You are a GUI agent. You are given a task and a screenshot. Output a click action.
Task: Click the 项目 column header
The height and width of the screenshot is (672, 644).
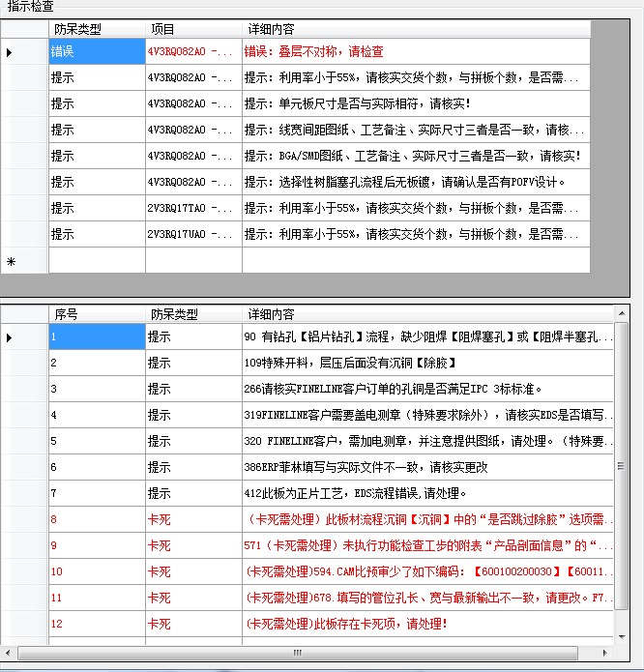(x=193, y=29)
